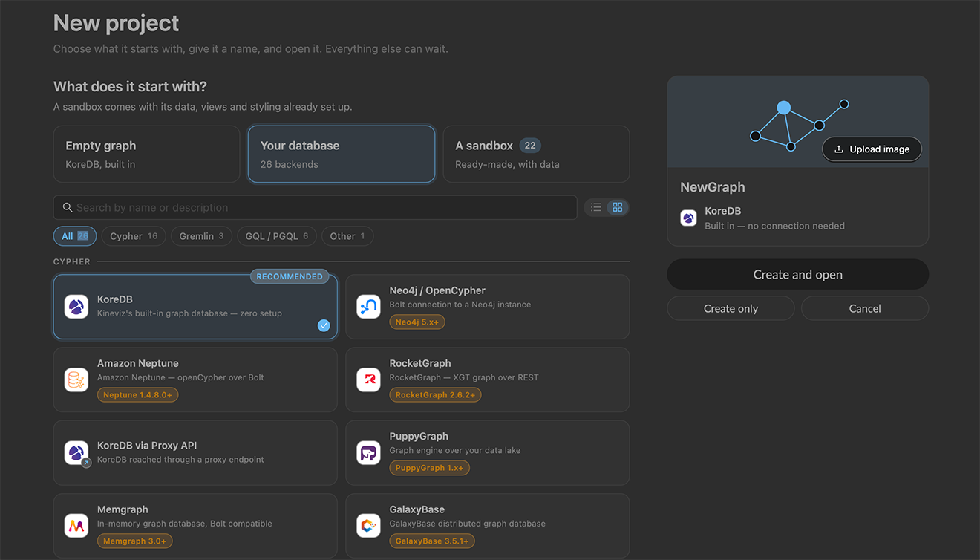Choose the Your database starting option
This screenshot has height=560, width=980.
click(x=342, y=154)
